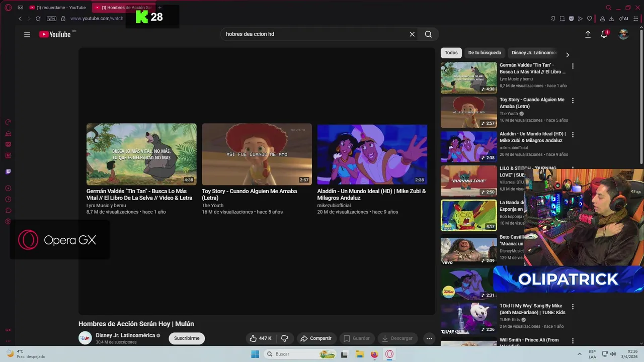This screenshot has width=644, height=362.
Task: Click the Compartir share button
Action: tap(316, 338)
